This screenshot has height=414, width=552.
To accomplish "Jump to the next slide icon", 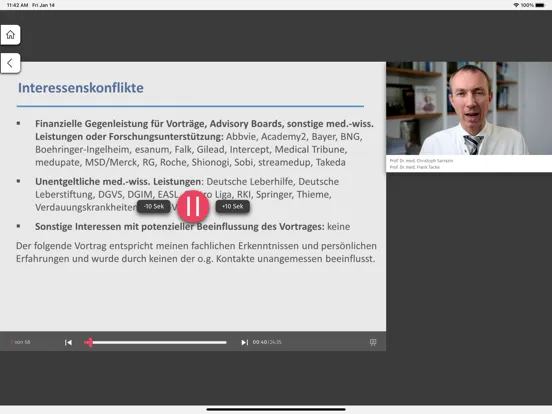I will (244, 342).
